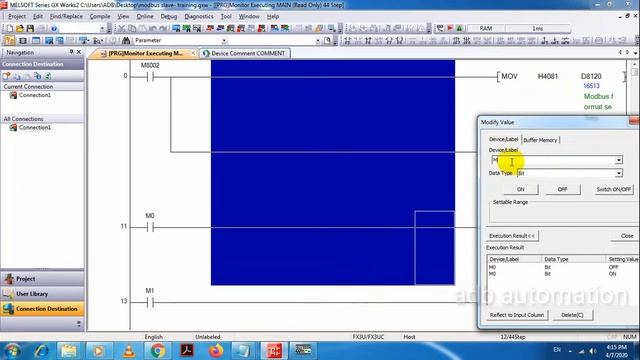Image resolution: width=640 pixels, height=360 pixels.
Task: Open the Compile menu
Action: [100, 16]
